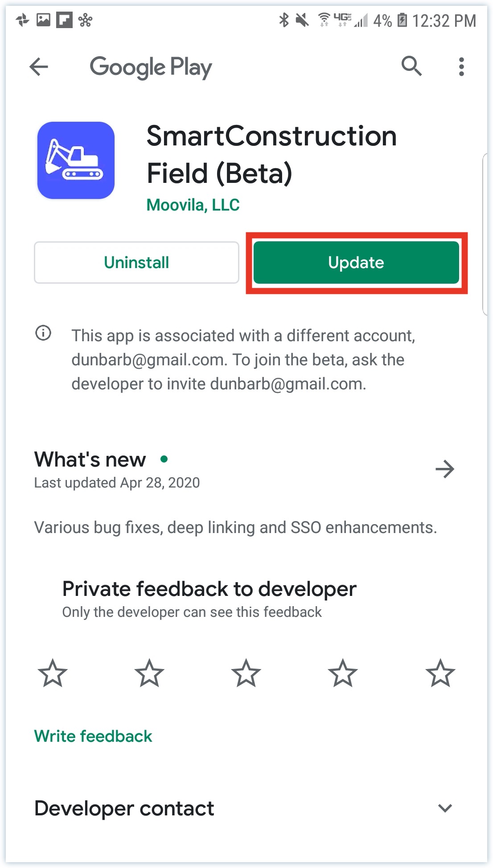Image resolution: width=493 pixels, height=868 pixels.
Task: Rate one star for feedback
Action: pyautogui.click(x=53, y=673)
